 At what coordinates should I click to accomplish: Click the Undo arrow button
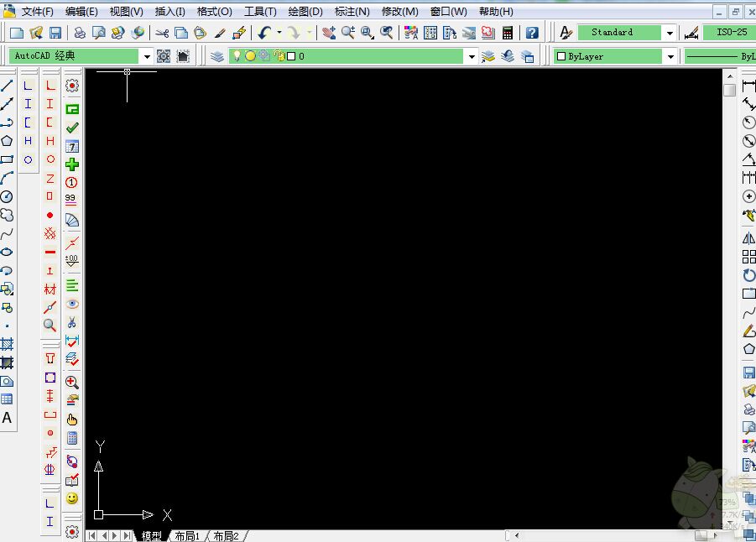click(263, 32)
